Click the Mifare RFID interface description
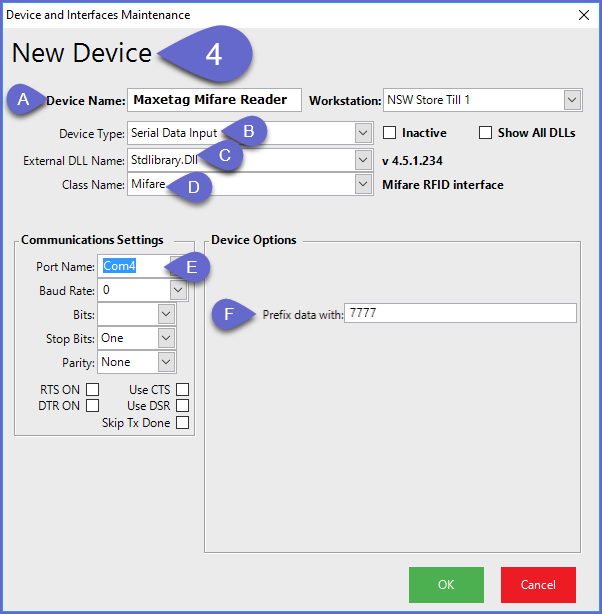 (443, 184)
